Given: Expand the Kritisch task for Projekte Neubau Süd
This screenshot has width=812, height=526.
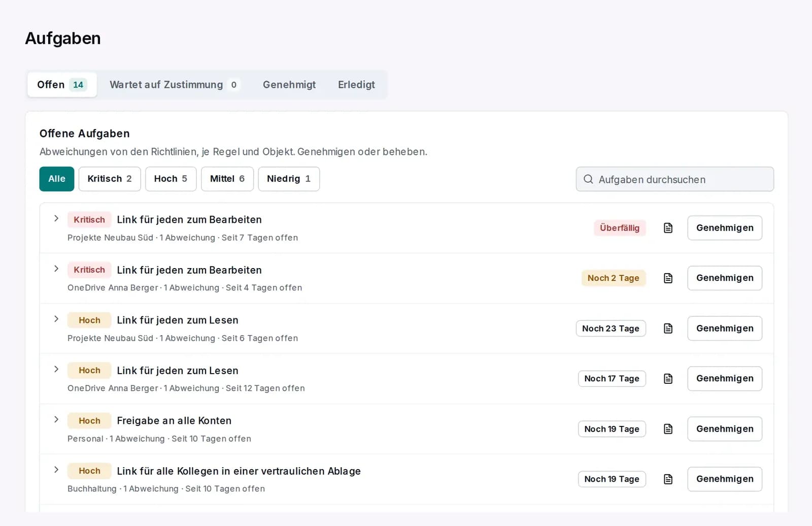Looking at the screenshot, I should (x=56, y=218).
